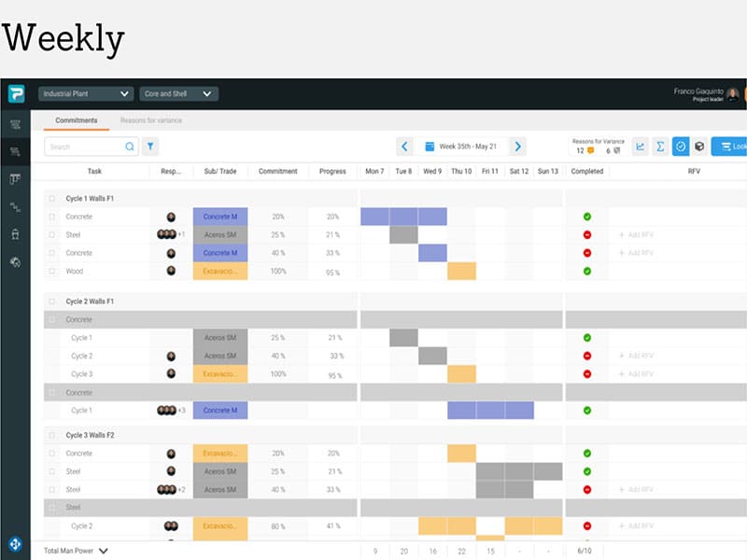Select the Commitments tab
This screenshot has width=747, height=560.
click(x=76, y=120)
